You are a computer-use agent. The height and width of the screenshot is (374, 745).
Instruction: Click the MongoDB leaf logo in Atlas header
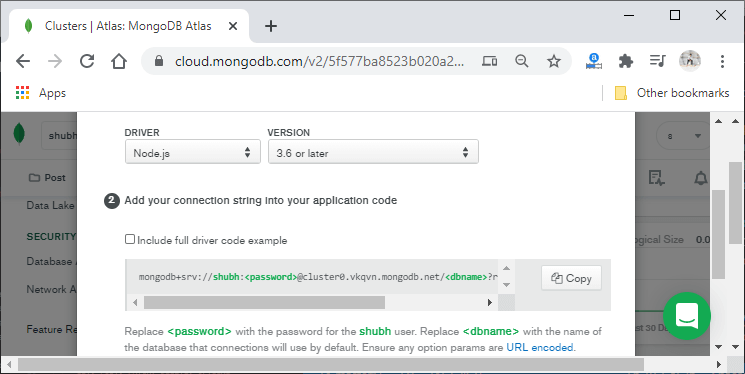click(x=19, y=134)
